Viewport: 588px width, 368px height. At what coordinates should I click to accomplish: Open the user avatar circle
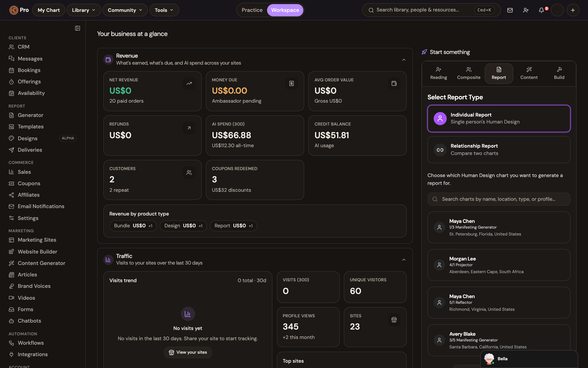(557, 10)
